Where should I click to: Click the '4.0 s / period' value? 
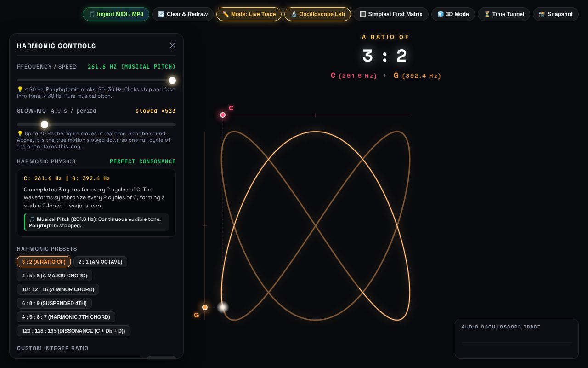tap(73, 111)
